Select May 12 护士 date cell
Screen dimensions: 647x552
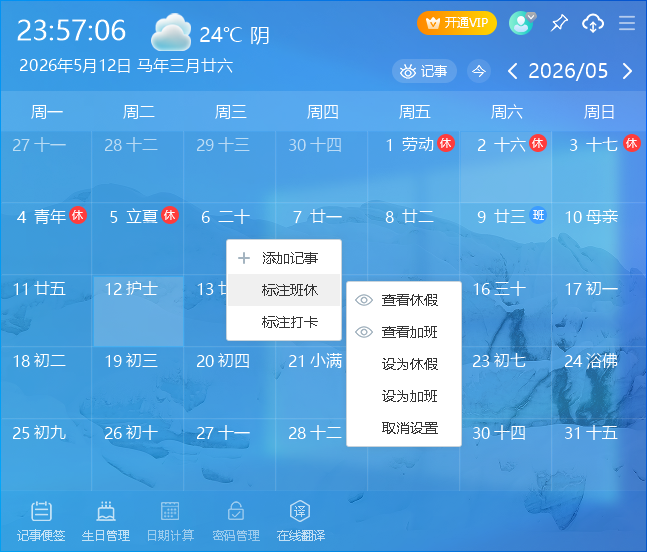(x=138, y=311)
